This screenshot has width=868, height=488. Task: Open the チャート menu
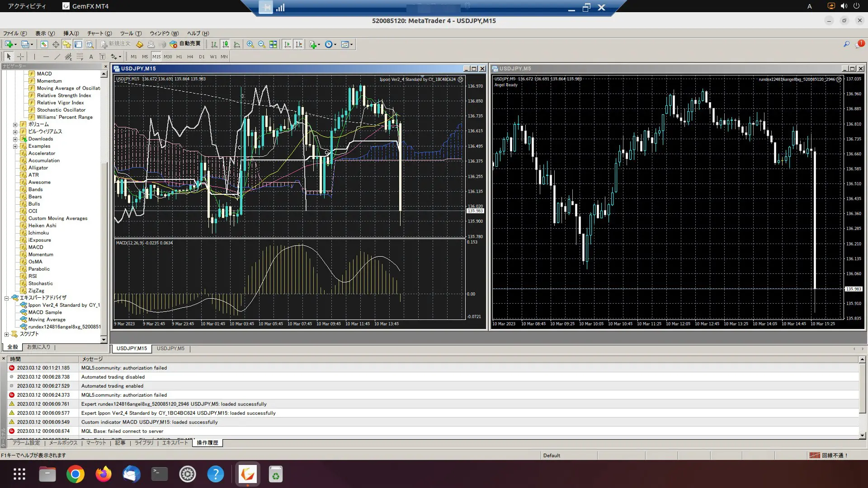(x=99, y=33)
